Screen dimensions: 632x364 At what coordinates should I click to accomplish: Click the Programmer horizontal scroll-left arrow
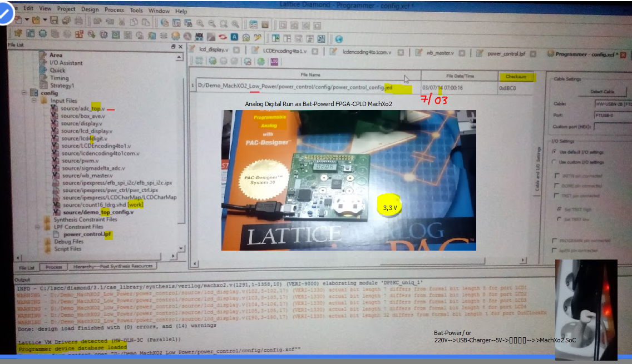[x=195, y=264]
